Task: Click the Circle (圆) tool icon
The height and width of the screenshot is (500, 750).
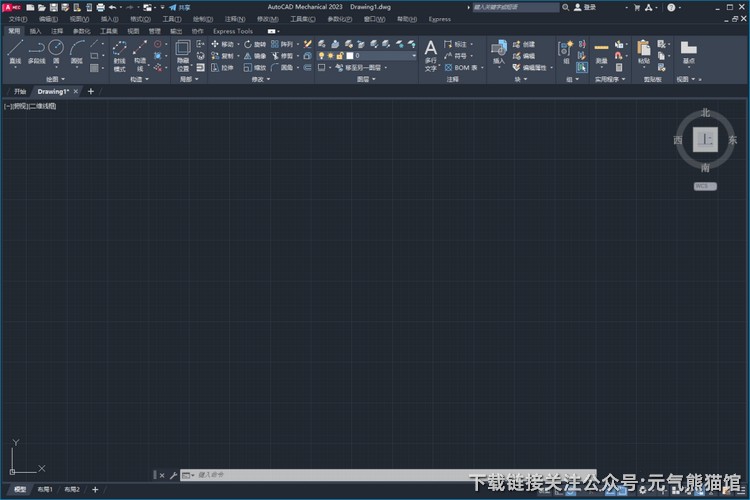Action: click(56, 50)
